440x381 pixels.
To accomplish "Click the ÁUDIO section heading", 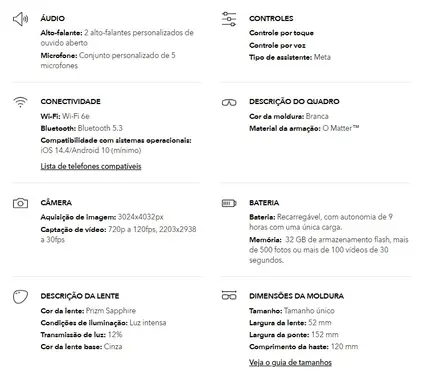I will (x=53, y=18).
